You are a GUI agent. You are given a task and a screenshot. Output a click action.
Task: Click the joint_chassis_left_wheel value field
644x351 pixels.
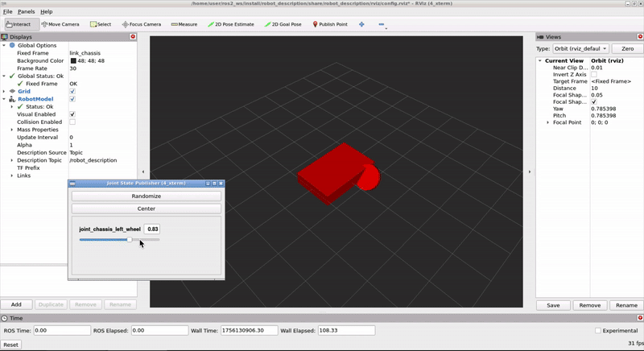tap(152, 229)
